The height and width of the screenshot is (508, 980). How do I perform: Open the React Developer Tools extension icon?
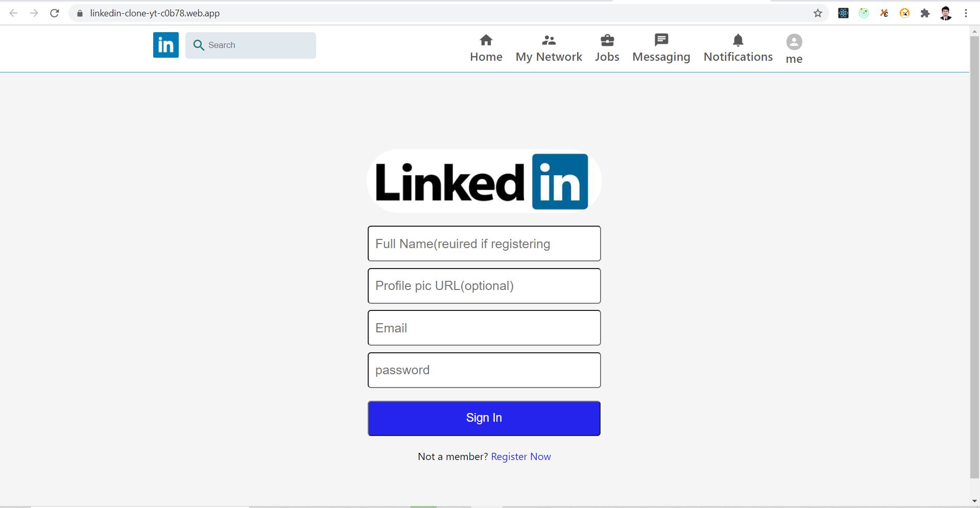click(843, 13)
